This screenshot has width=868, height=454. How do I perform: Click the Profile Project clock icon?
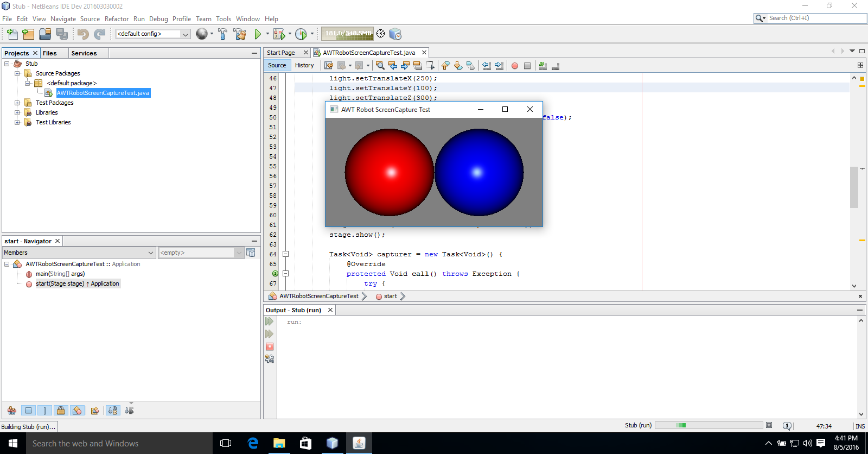click(x=301, y=34)
